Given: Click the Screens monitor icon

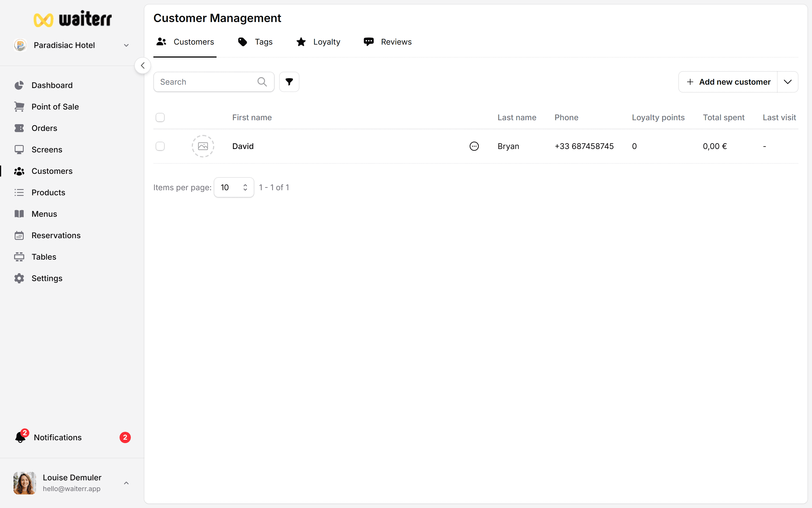Looking at the screenshot, I should [x=19, y=150].
